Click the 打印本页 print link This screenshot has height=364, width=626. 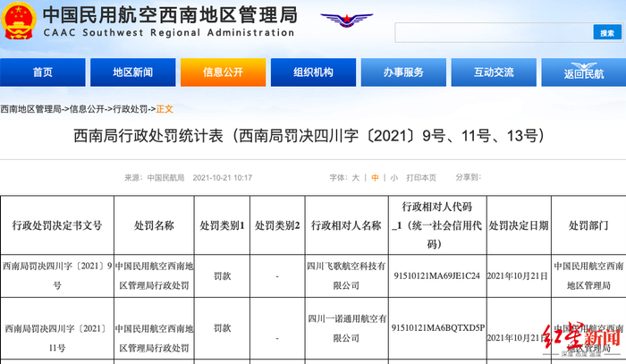(x=421, y=178)
